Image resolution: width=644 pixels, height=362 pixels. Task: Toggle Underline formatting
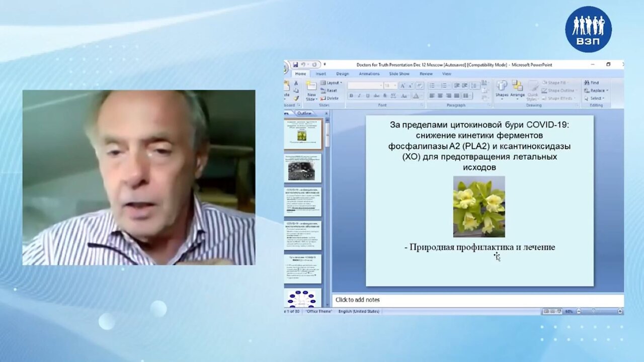pos(368,96)
